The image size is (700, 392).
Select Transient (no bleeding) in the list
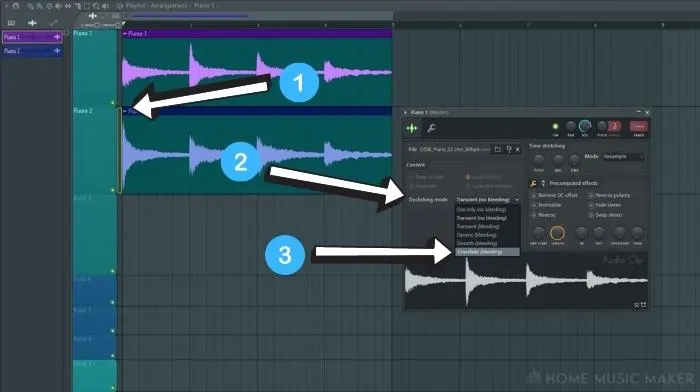pyautogui.click(x=487, y=218)
